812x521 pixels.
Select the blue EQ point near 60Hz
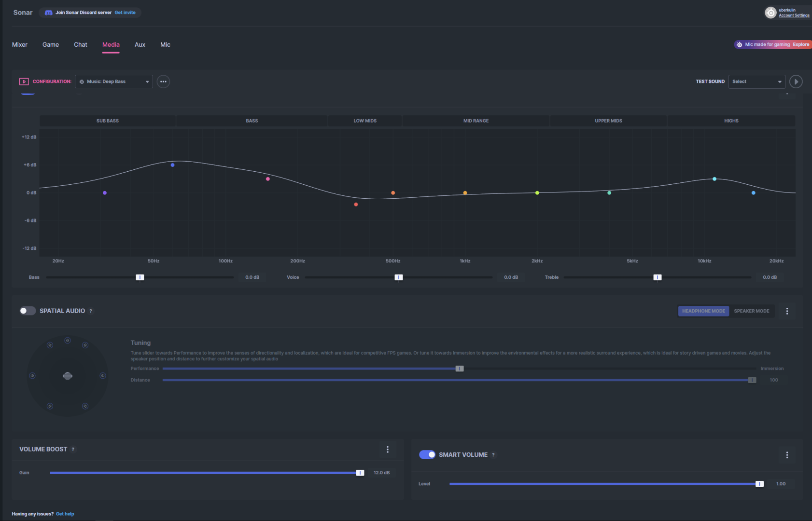tap(172, 165)
